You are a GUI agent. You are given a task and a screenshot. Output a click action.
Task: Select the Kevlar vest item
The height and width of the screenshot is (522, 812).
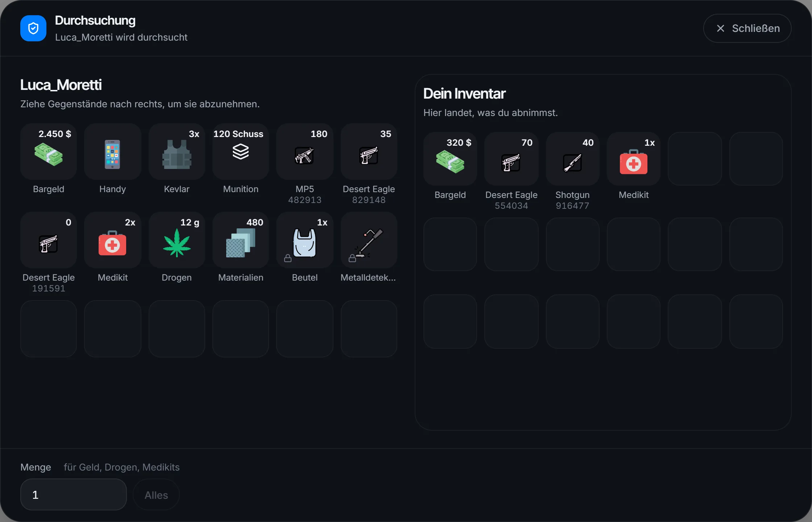click(177, 152)
